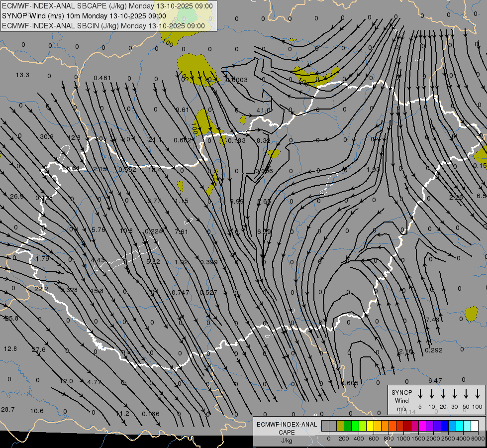This screenshot has width=487, height=448.
Task: Click the wind arrow above the 30 label
Action: (x=454, y=394)
